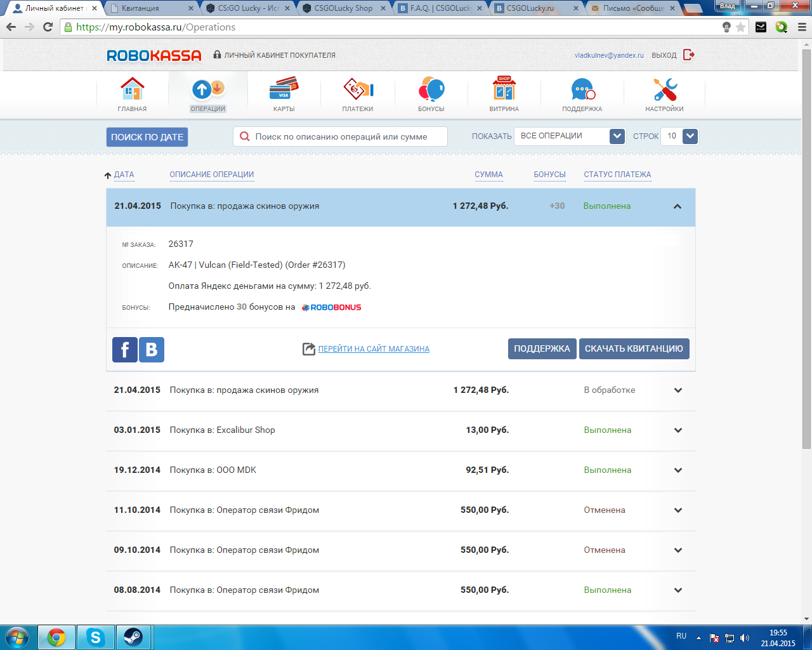Viewport: 812px width, 650px height.
Task: Expand the 08.08.2014 Фридом row
Action: coord(678,590)
